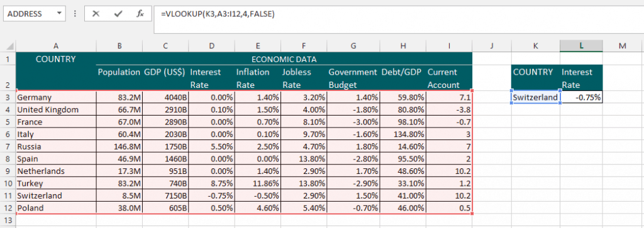Cancel the formula entry with X icon
Image resolution: width=644 pixels, height=228 pixels.
tap(96, 14)
